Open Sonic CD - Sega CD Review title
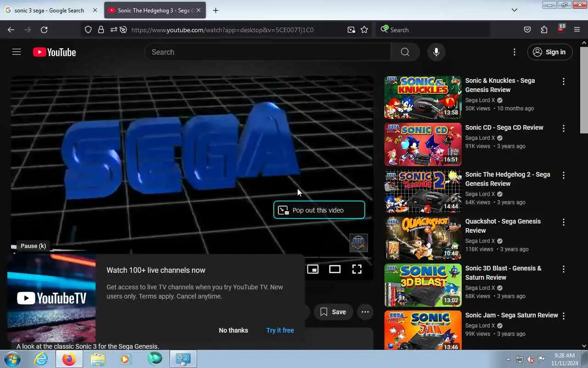This screenshot has width=588, height=368. click(x=504, y=127)
